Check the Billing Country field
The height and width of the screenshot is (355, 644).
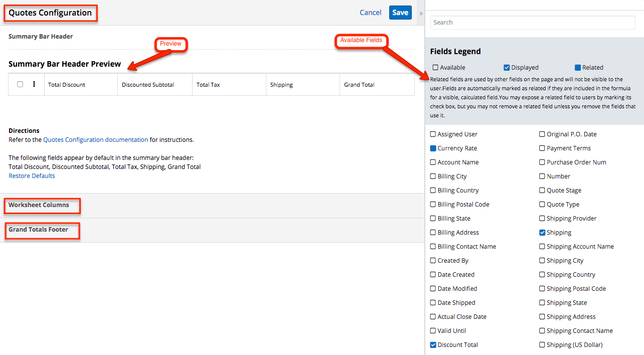tap(433, 191)
